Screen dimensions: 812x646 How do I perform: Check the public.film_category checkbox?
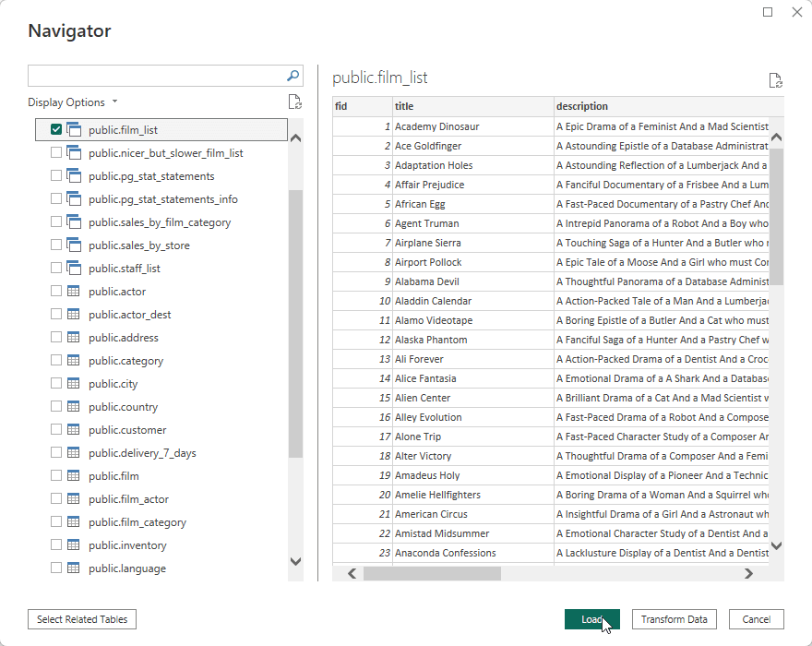click(x=56, y=521)
